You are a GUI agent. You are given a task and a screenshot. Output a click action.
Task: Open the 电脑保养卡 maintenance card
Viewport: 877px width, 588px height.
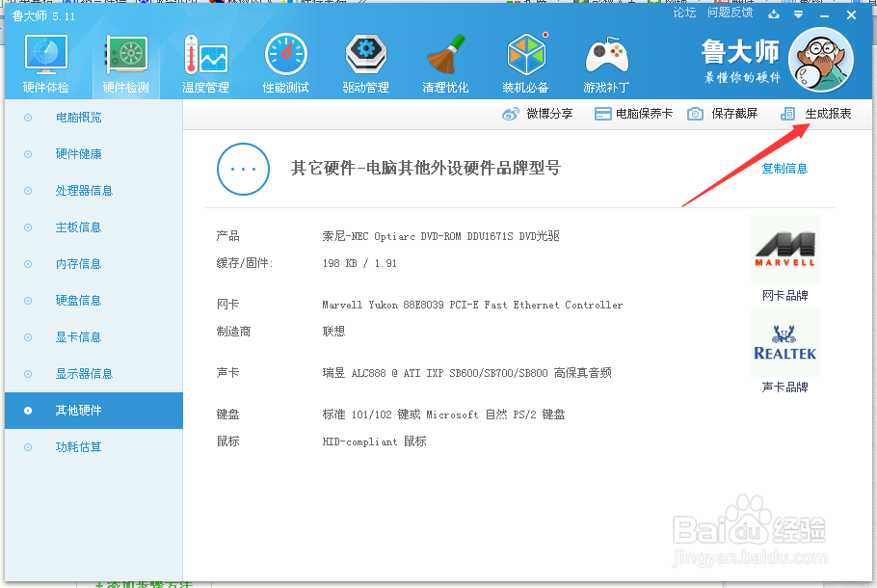point(638,113)
